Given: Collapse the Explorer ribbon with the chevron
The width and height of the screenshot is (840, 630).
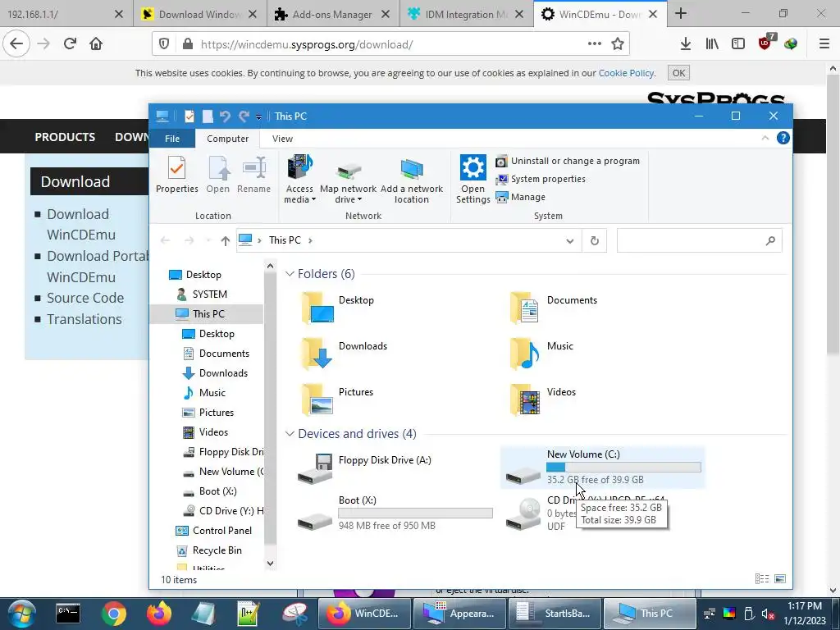Looking at the screenshot, I should (765, 138).
